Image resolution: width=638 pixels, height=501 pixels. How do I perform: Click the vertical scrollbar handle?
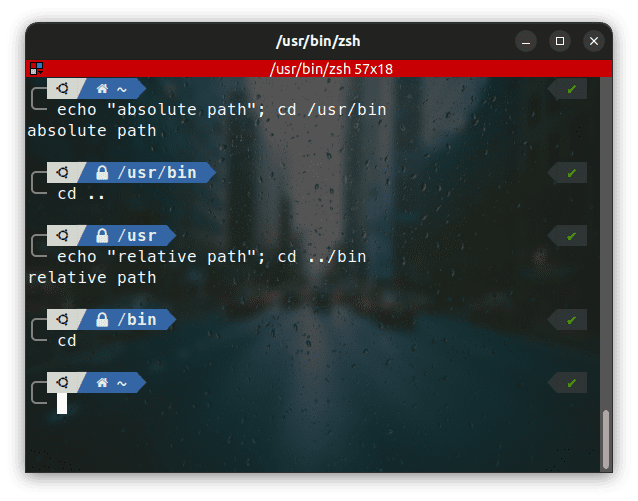coord(604,438)
